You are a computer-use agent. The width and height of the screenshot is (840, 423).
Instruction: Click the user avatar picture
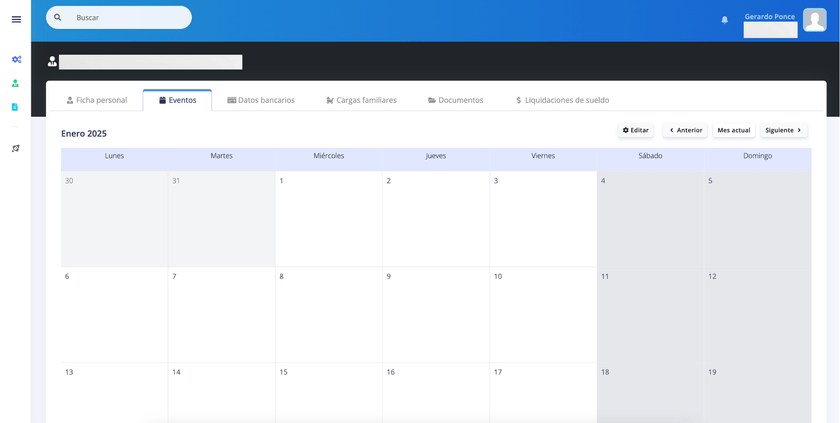(x=815, y=20)
